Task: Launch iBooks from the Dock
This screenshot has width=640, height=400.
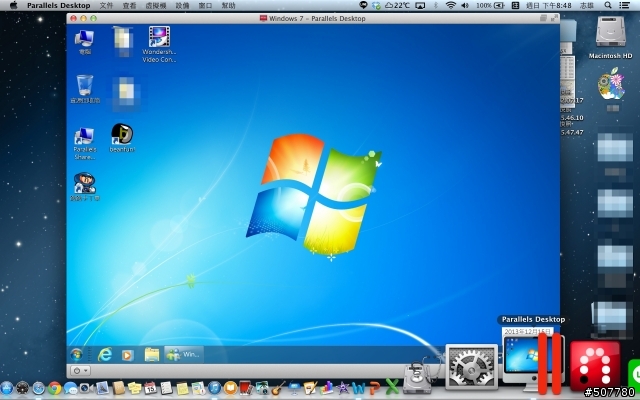Action: point(230,388)
